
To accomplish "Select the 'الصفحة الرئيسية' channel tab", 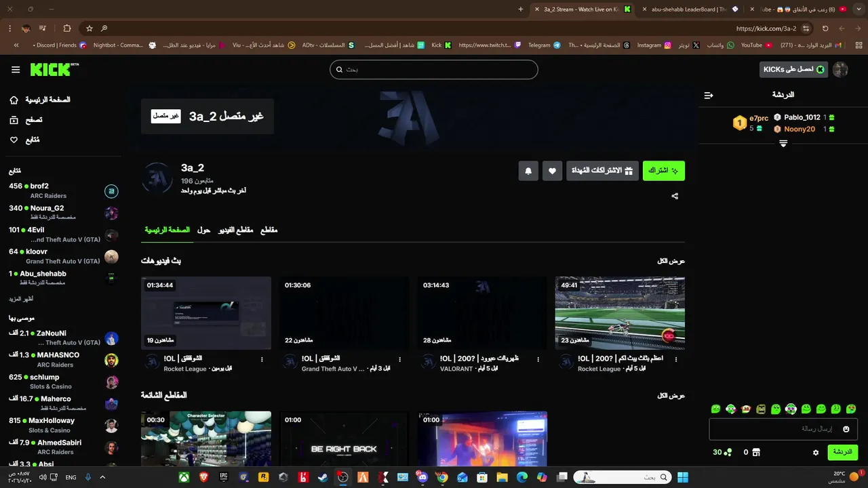I will (167, 230).
